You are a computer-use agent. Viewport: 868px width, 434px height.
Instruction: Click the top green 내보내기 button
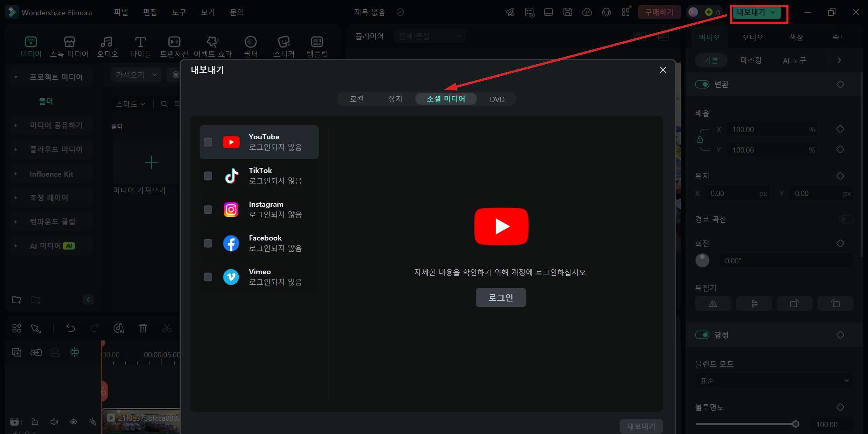tap(757, 12)
